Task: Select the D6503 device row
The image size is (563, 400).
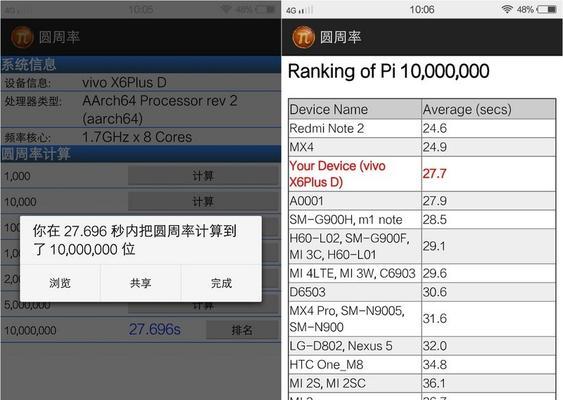Action: [x=422, y=292]
